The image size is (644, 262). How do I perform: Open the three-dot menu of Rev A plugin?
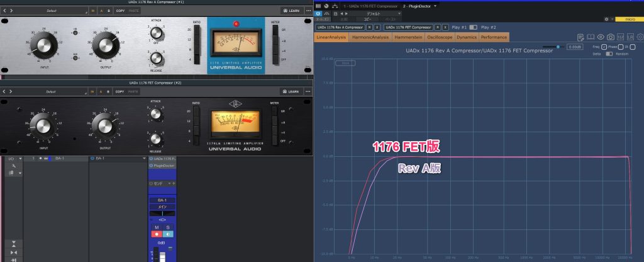[308, 11]
